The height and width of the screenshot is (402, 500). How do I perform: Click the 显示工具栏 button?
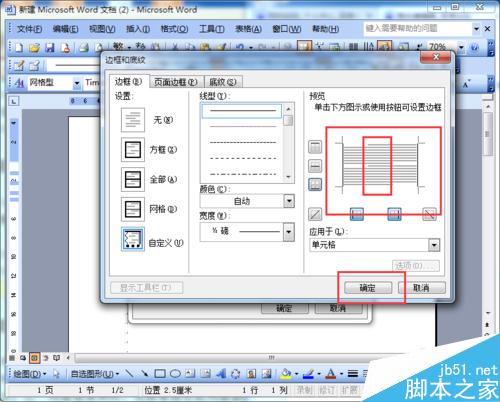pyautogui.click(x=146, y=288)
